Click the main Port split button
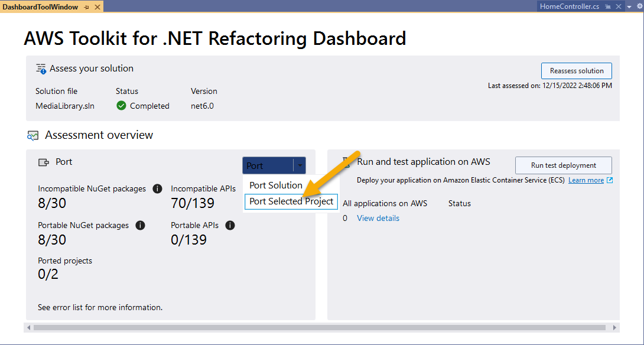Screen dimensions: 644x345 pyautogui.click(x=268, y=166)
